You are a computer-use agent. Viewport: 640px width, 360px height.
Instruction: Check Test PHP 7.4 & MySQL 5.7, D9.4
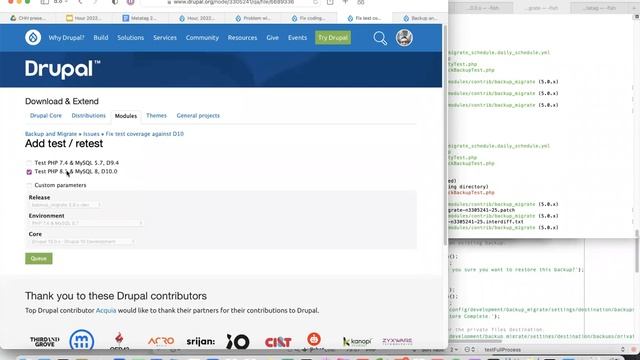tap(29, 163)
